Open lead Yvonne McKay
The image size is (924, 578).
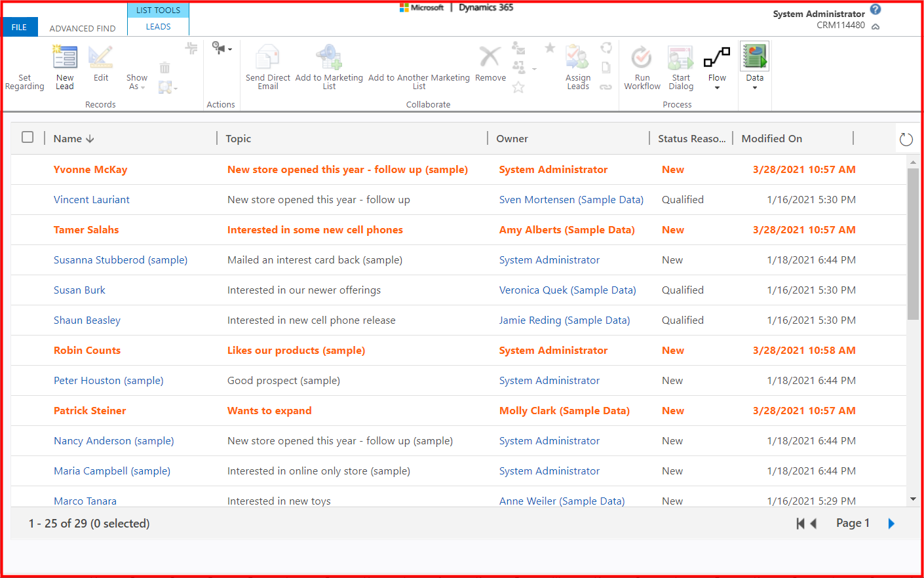[90, 170]
